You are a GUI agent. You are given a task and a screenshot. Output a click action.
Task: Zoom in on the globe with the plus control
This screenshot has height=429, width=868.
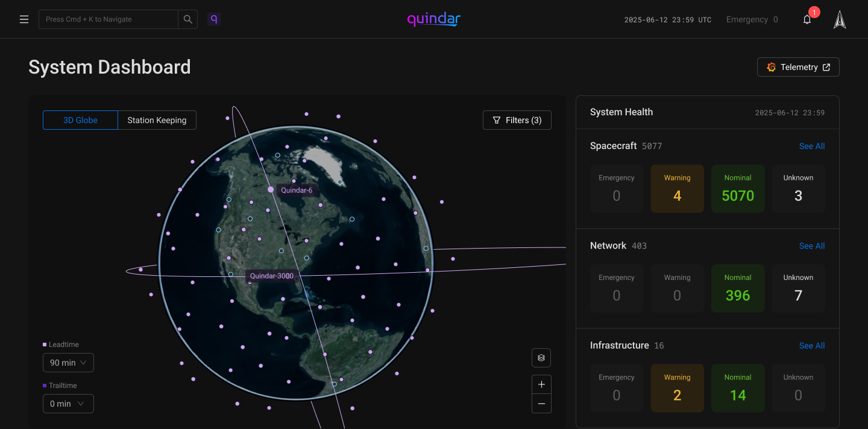(541, 384)
